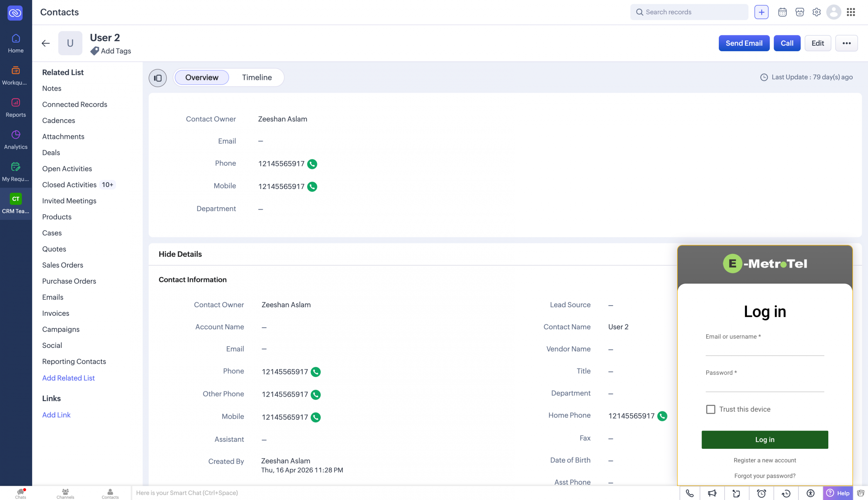Open the calendar icon in header
868x500 pixels.
783,12
